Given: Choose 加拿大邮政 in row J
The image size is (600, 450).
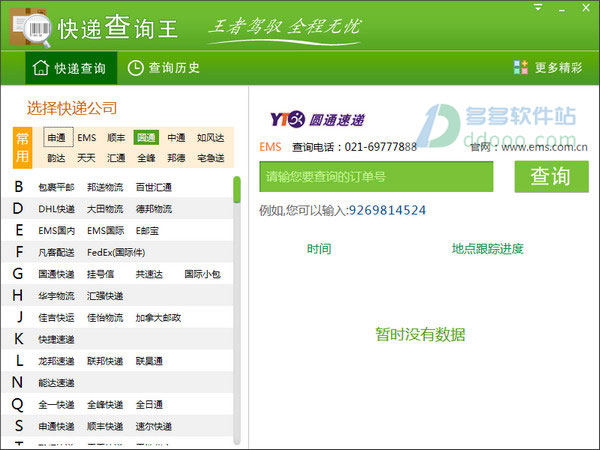Looking at the screenshot, I should point(158,318).
